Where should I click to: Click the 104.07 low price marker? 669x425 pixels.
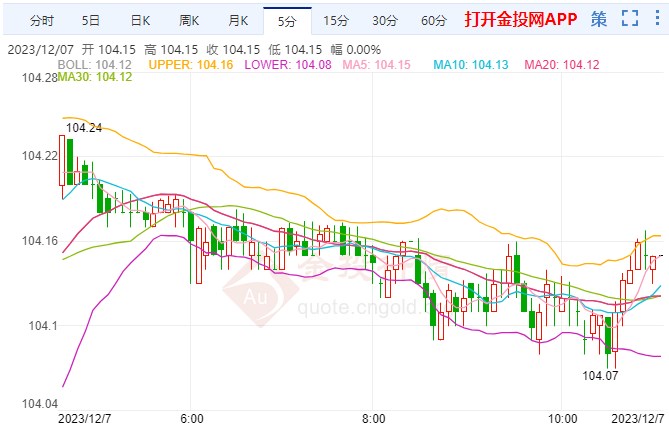click(x=599, y=374)
